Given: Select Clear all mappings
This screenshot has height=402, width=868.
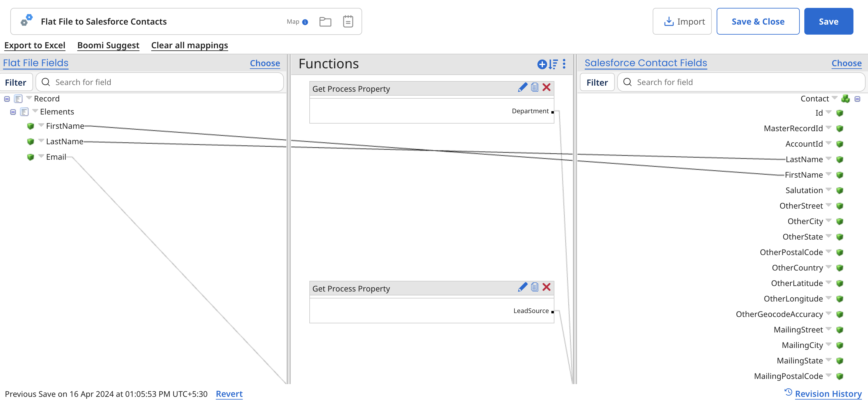Looking at the screenshot, I should (189, 45).
